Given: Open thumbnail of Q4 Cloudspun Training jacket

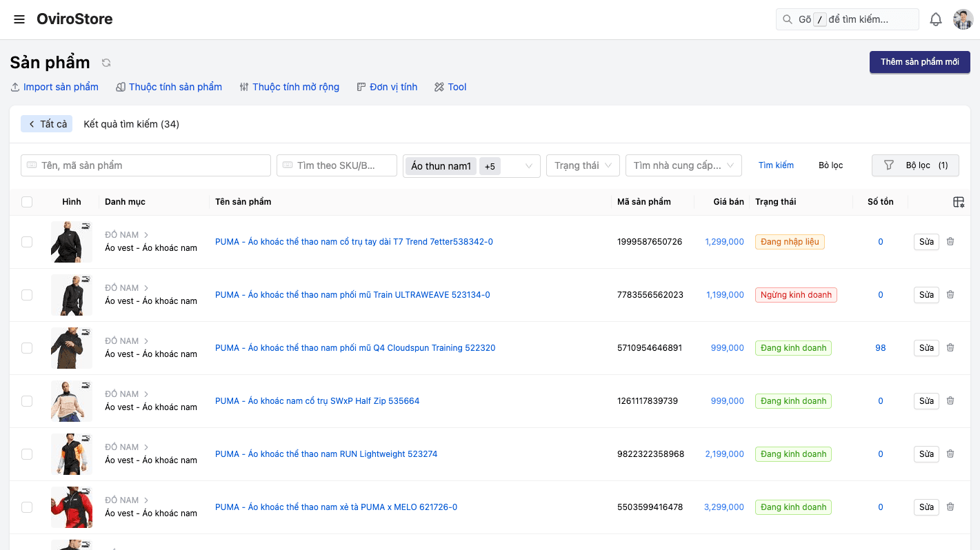Looking at the screenshot, I should coord(72,348).
